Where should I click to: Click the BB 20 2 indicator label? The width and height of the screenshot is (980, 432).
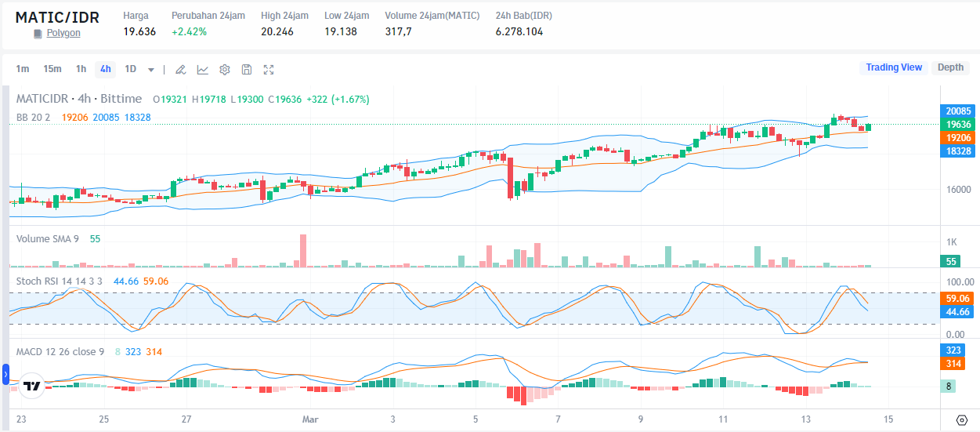pos(34,117)
